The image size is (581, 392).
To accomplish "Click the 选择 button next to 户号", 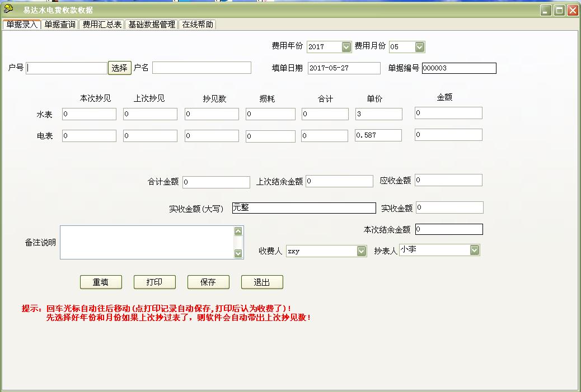I will [x=119, y=67].
